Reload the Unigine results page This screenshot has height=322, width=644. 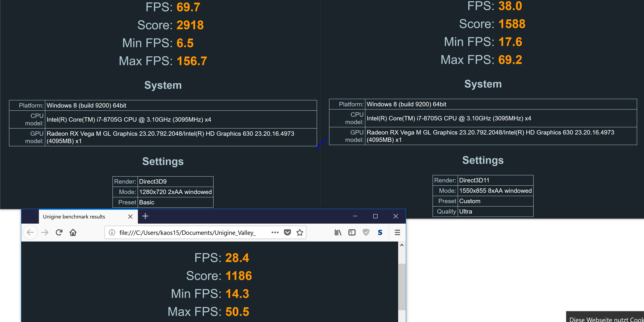click(59, 232)
